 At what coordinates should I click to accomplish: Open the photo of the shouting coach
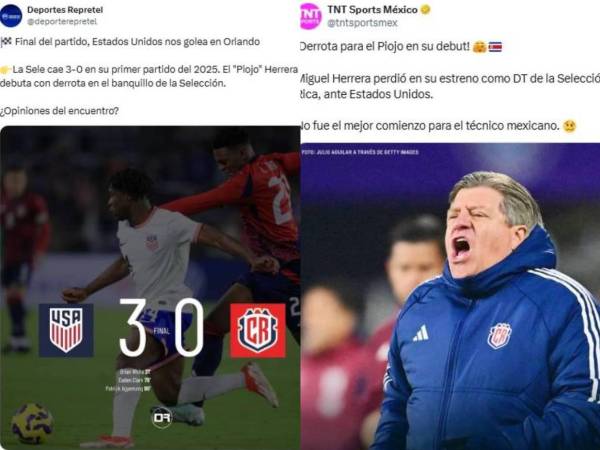click(x=450, y=296)
